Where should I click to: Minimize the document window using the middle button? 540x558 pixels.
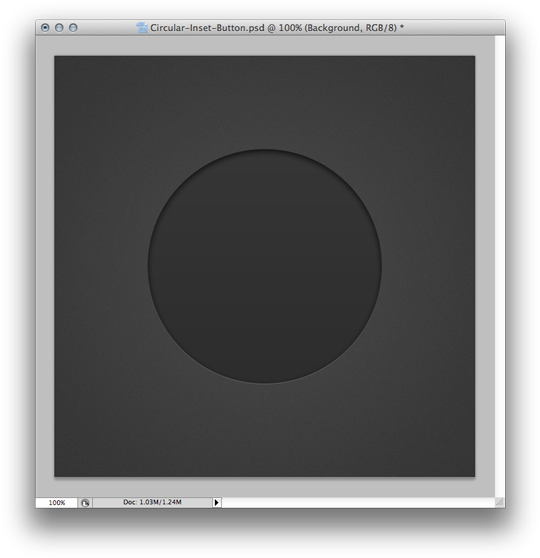59,27
